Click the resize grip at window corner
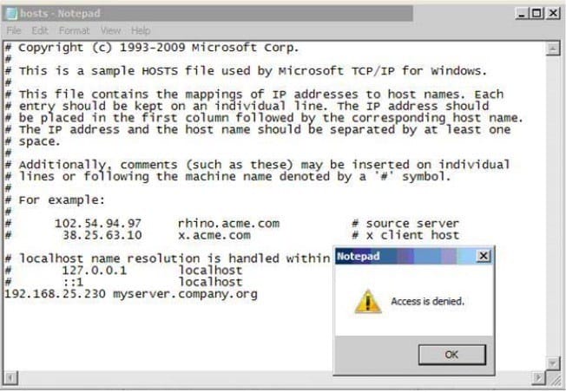The width and height of the screenshot is (566, 392). coord(555,378)
